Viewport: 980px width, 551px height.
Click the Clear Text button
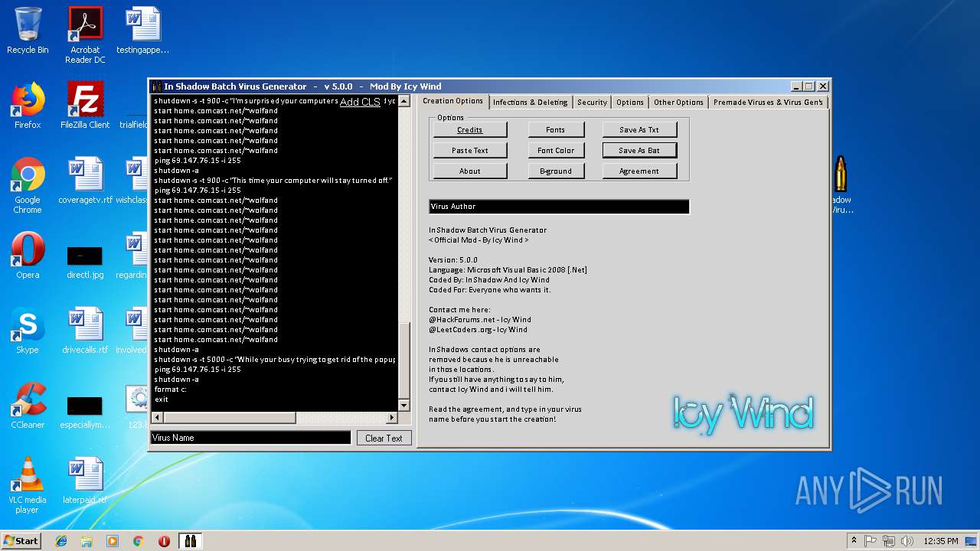384,439
